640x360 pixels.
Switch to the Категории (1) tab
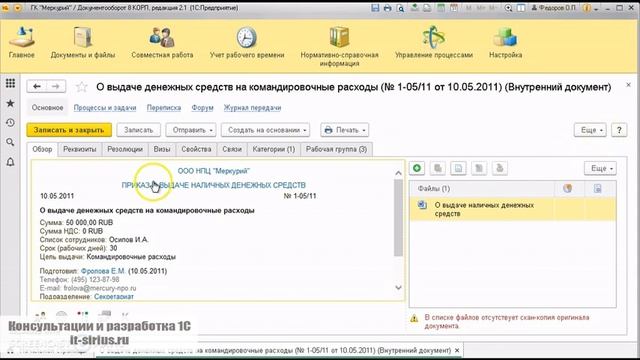pyautogui.click(x=273, y=149)
